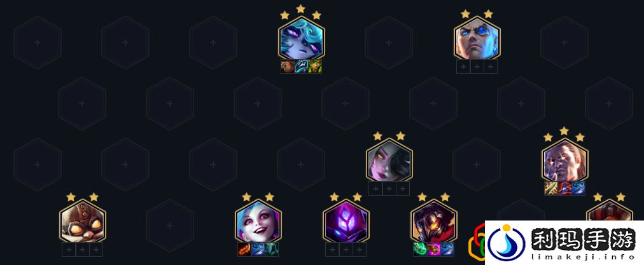Choose the dark-haired yellow-eyed woman champion
Viewport: 644px width, 265px height.
(x=389, y=160)
